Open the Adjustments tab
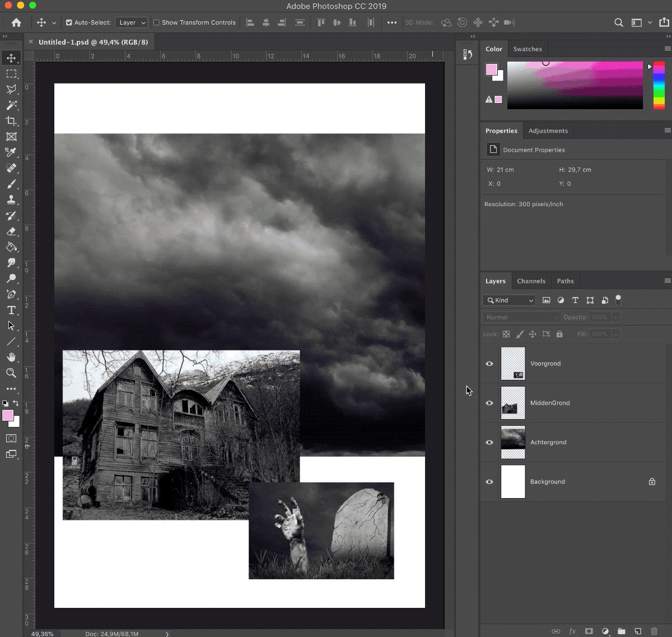672x637 pixels. click(x=548, y=131)
